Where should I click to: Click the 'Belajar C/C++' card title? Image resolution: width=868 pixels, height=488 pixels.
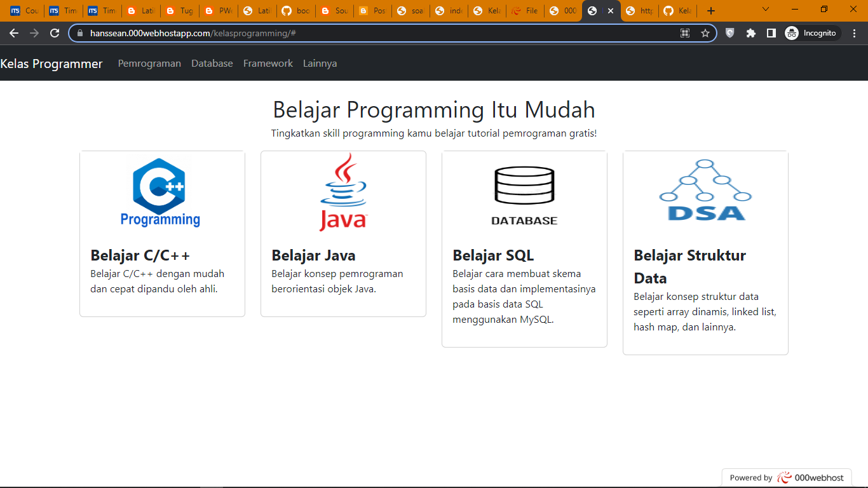[x=140, y=255]
